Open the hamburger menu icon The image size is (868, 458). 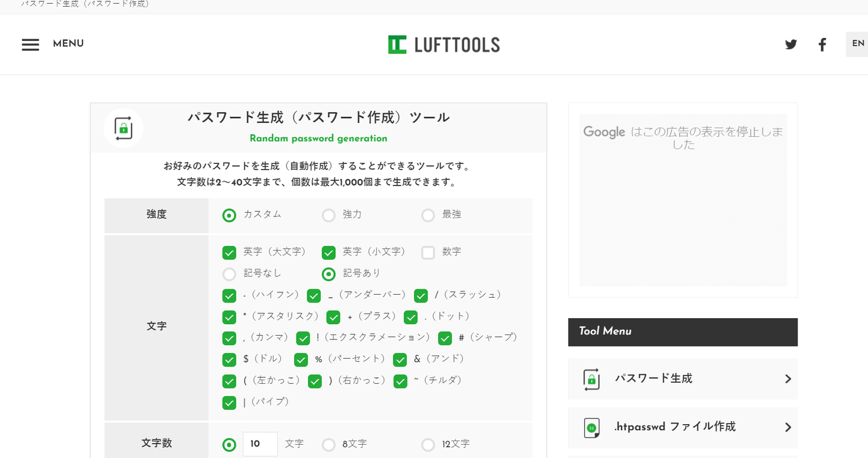pos(30,45)
